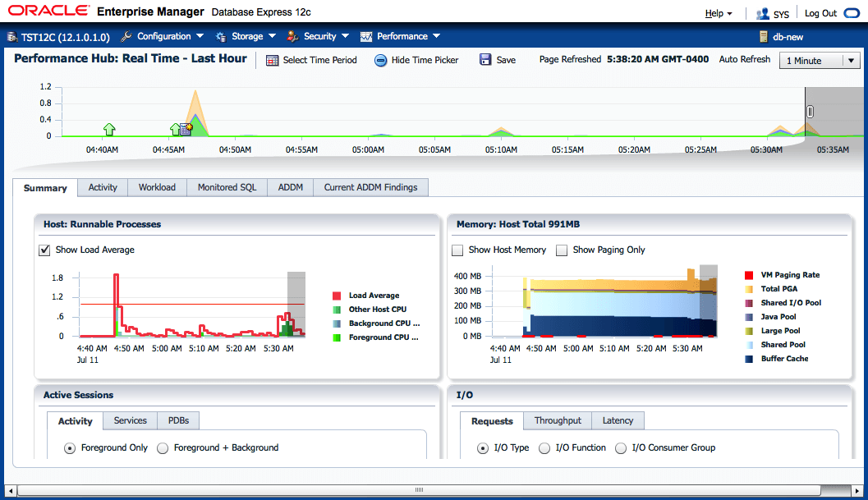868x500 pixels.
Task: Click the Save button label
Action: pos(506,60)
